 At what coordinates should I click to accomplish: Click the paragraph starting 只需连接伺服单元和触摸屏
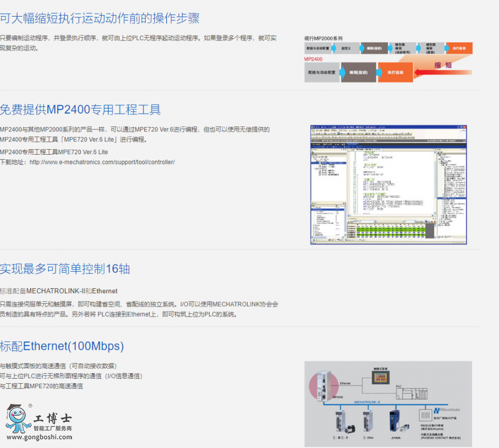(139, 309)
